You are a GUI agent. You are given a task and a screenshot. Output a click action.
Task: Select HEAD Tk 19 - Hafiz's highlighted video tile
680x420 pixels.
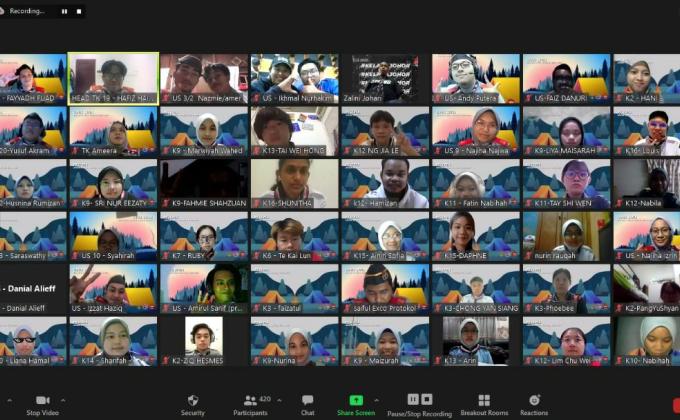113,78
